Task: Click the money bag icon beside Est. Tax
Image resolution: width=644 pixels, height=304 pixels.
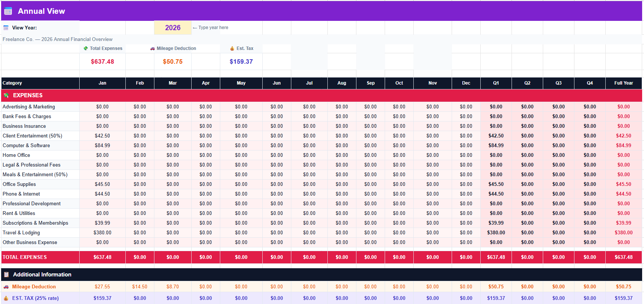Action: [232, 48]
